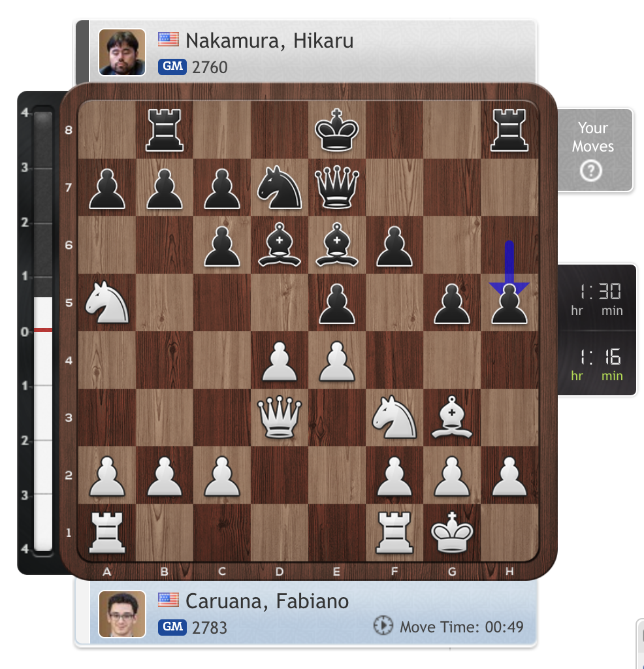Click the black queen on e7

tap(337, 187)
